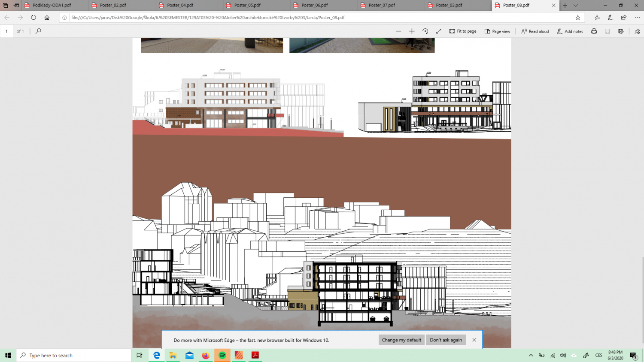Launch Firefox from the taskbar
This screenshot has height=362, width=644.
206,355
